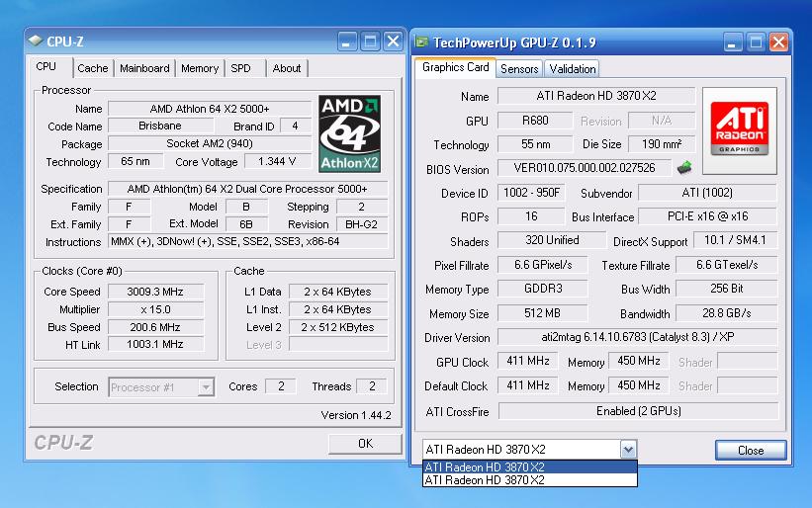Image resolution: width=812 pixels, height=508 pixels.
Task: Click the DirectX Support value 10.1 / SM4.1
Action: tap(735, 240)
